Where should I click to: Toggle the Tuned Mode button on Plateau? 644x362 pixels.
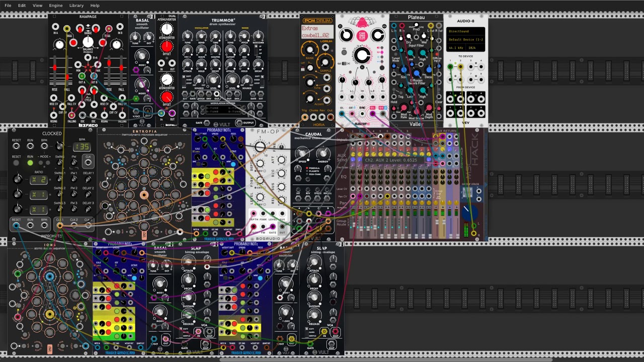point(395,53)
